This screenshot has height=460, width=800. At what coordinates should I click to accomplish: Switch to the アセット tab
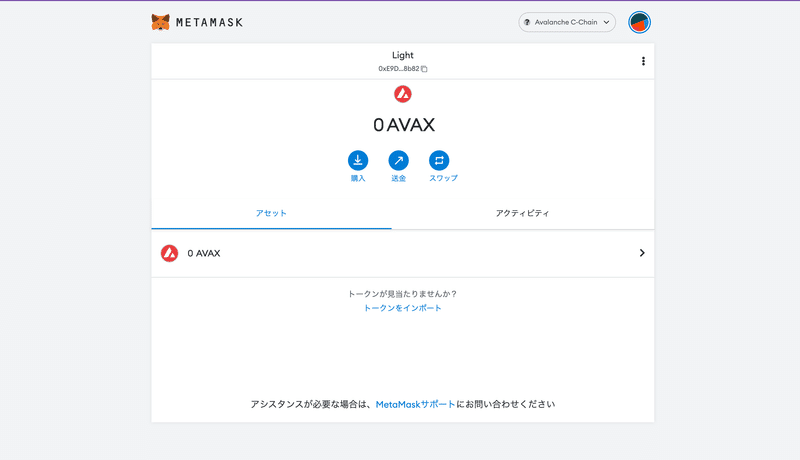(x=271, y=213)
